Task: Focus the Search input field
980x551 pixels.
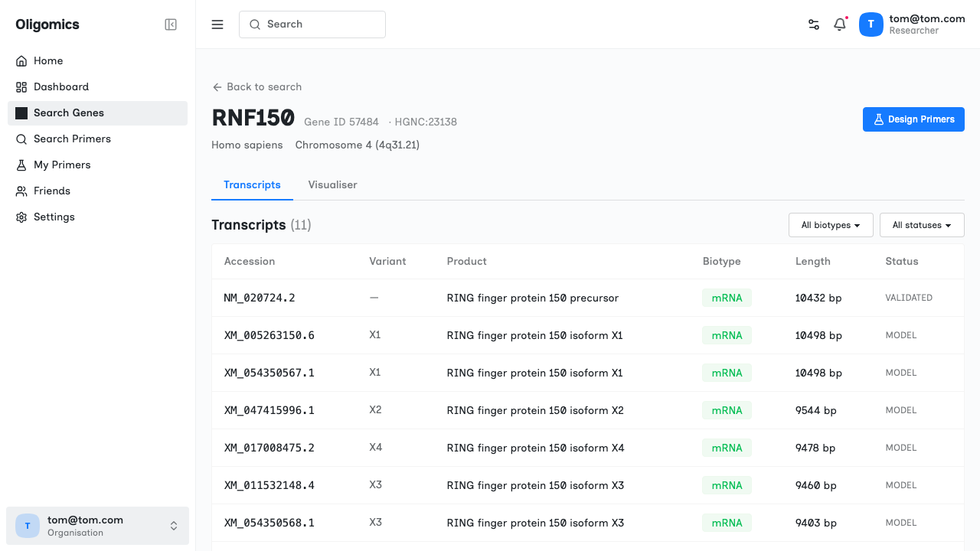Action: click(312, 24)
